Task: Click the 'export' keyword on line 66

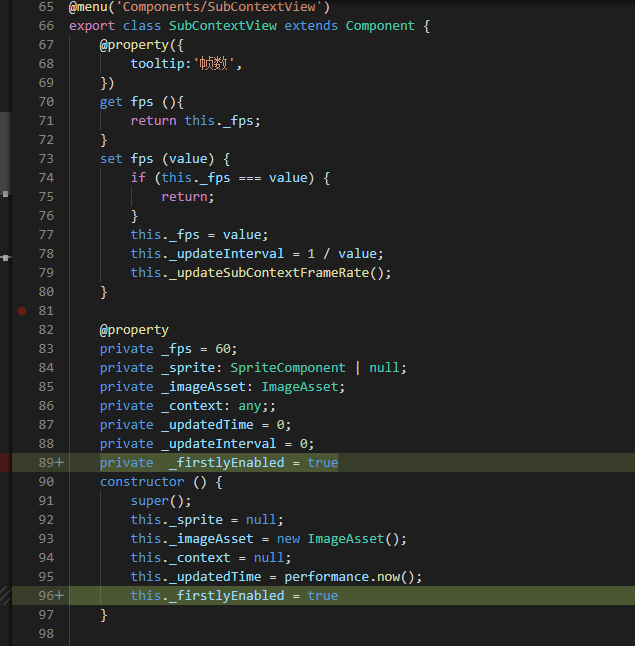Action: [x=92, y=26]
